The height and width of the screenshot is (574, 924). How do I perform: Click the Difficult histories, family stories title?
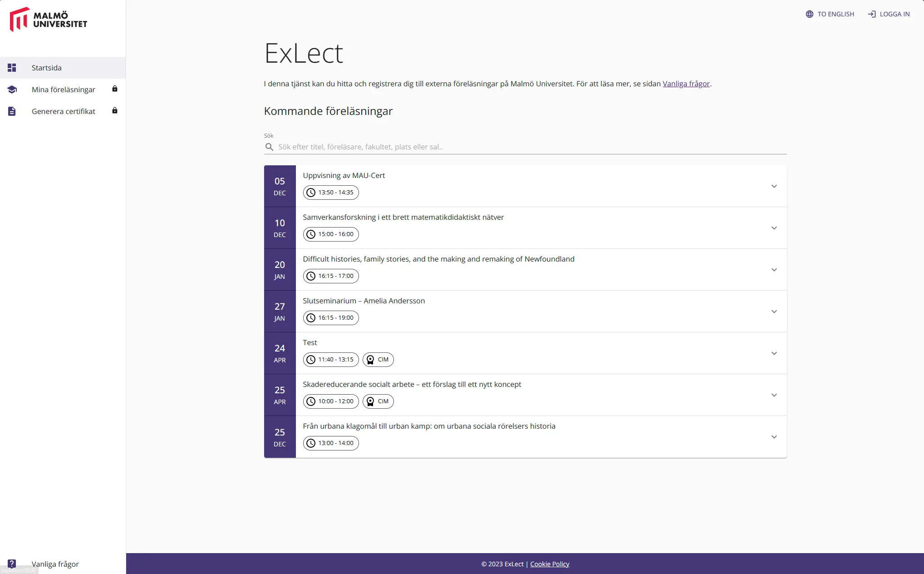coord(439,259)
